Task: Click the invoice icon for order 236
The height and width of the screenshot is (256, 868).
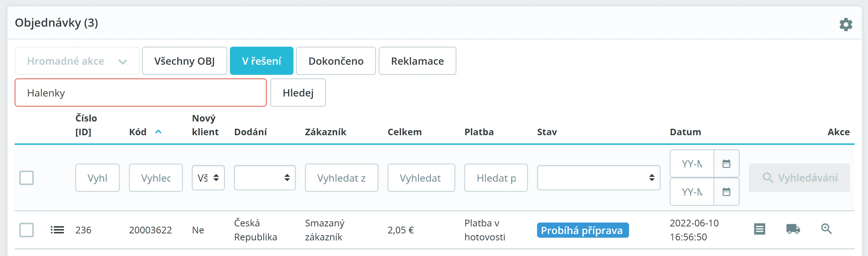Action: click(x=759, y=229)
